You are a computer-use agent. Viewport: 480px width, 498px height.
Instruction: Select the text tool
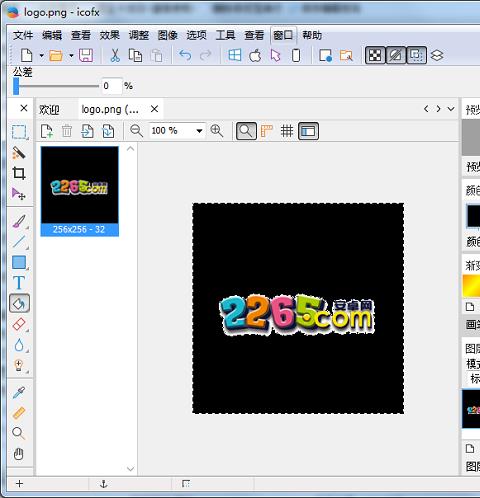click(19, 283)
